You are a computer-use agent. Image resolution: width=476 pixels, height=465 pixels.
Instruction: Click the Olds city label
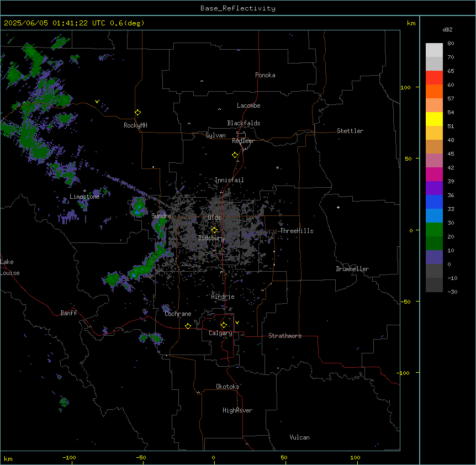point(214,218)
